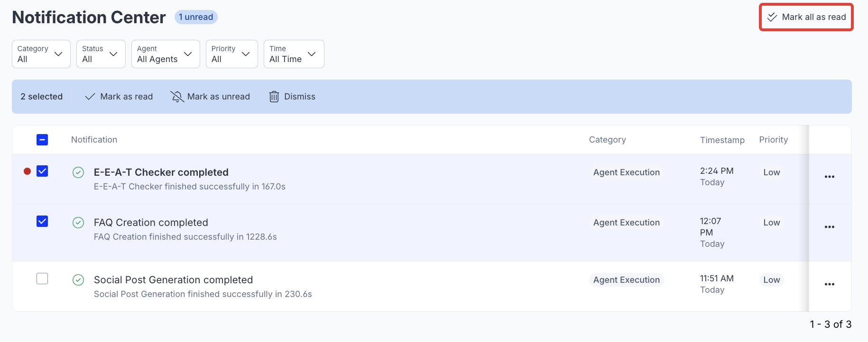Click the Low priority badge on E-E-A-T row
Image resolution: width=868 pixels, height=342 pixels.
click(x=772, y=172)
